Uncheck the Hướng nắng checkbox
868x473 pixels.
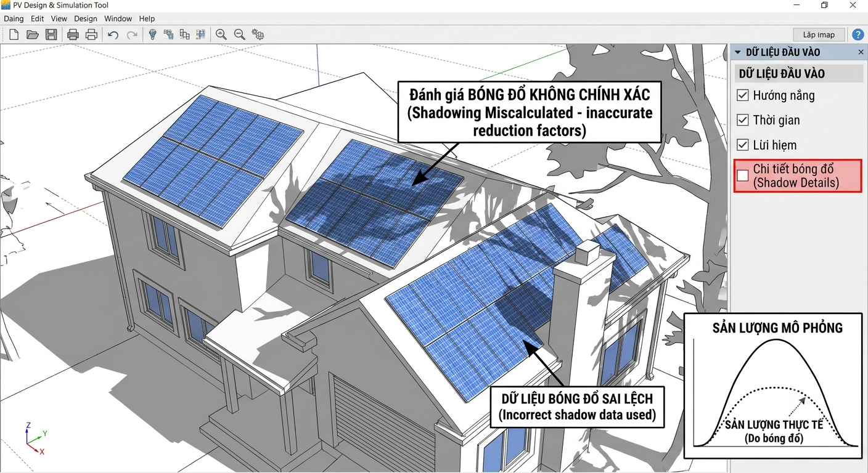pyautogui.click(x=743, y=95)
